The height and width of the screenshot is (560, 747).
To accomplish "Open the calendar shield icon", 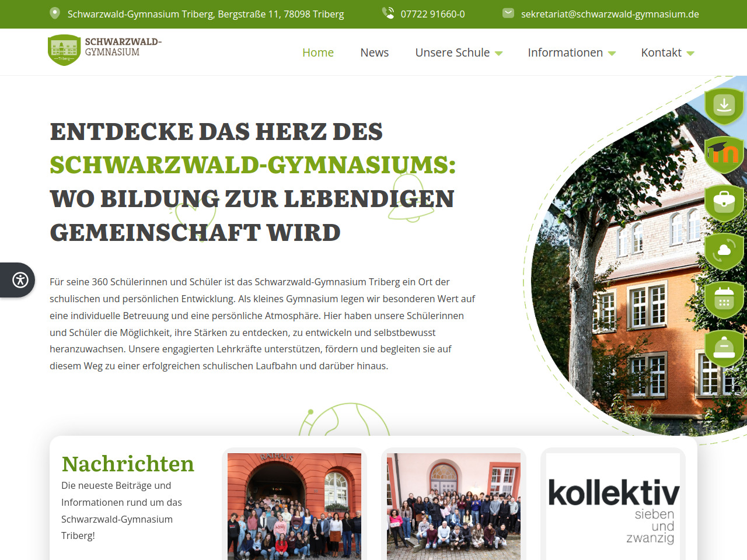I will coord(724,300).
